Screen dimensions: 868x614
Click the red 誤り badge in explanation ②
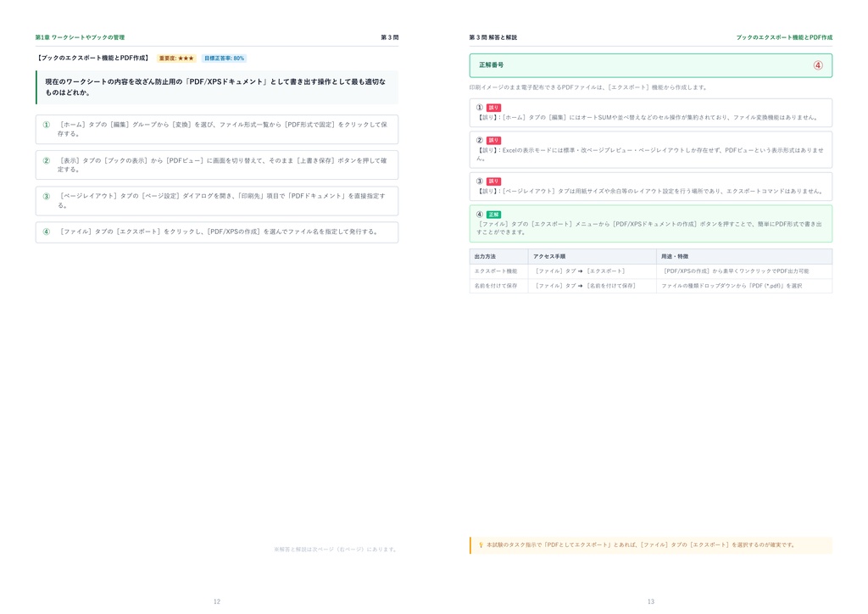(x=493, y=141)
